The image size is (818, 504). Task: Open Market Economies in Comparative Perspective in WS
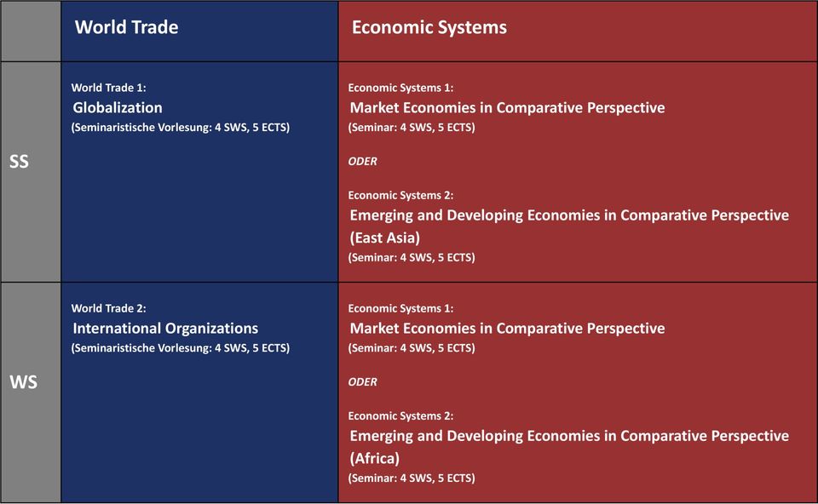pyautogui.click(x=507, y=328)
